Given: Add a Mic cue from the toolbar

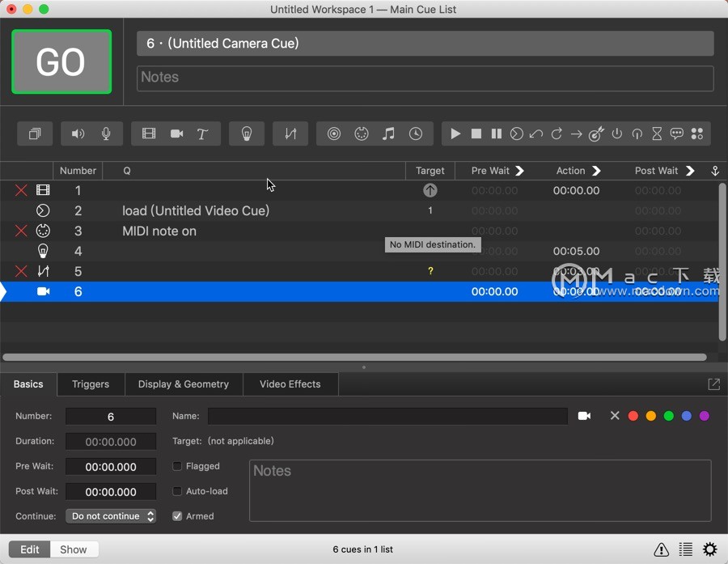Looking at the screenshot, I should (x=106, y=134).
